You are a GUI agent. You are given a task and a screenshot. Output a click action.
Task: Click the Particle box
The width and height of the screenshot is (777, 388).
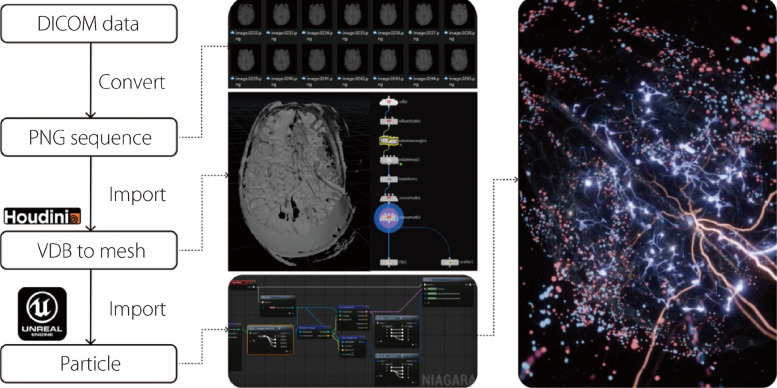(89, 363)
